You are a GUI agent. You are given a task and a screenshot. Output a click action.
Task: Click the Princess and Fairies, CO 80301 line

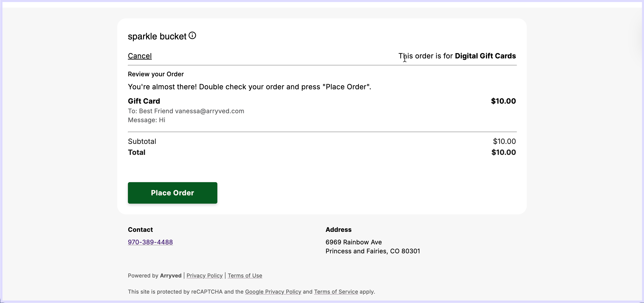pos(373,251)
